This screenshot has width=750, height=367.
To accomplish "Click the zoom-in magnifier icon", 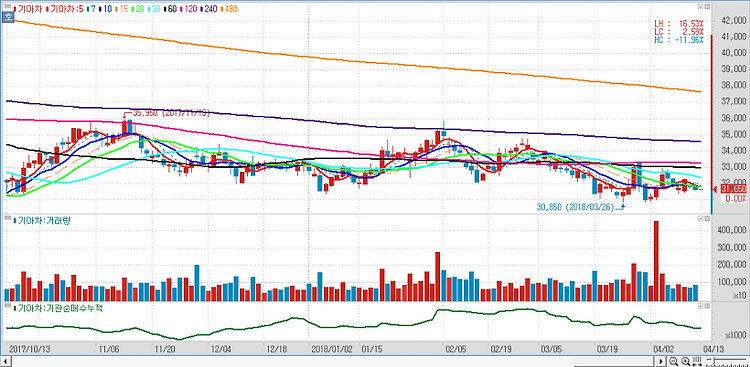I will 685,361.
